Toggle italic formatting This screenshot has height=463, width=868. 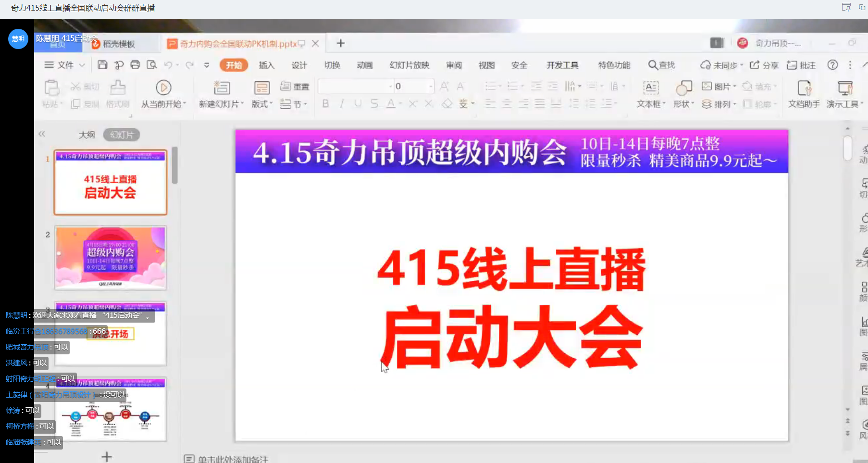(341, 103)
